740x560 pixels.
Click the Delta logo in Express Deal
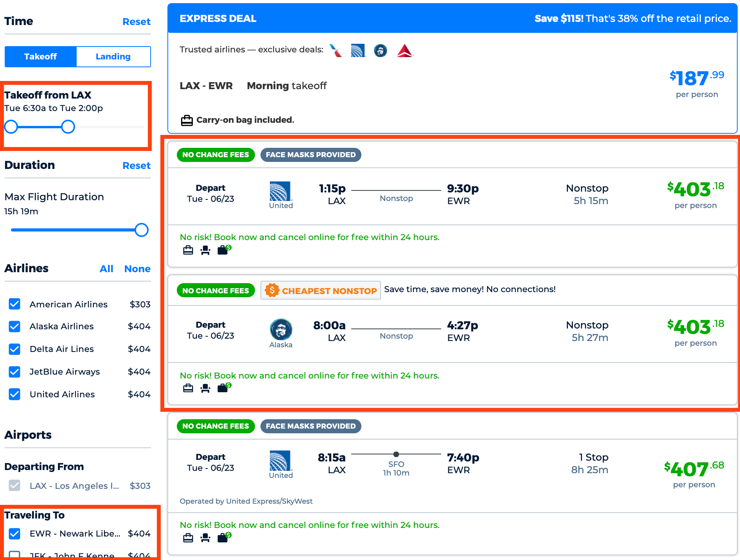point(405,50)
